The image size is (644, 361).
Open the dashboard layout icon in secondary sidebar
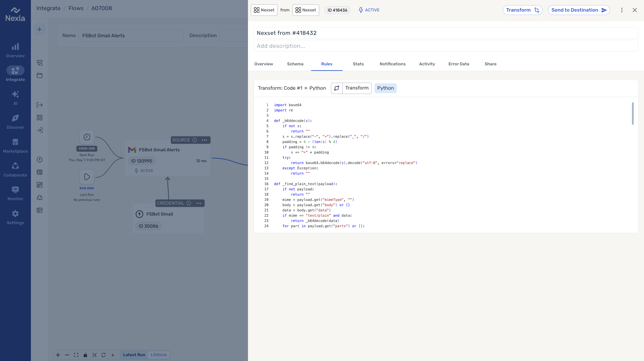(x=39, y=185)
